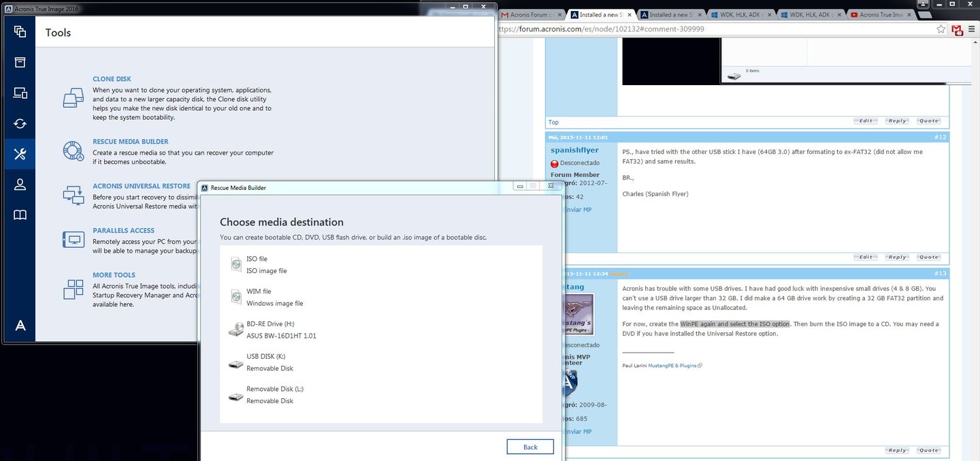Follow the Top link in the forum
Viewport: 980px width, 461px height.
(x=553, y=123)
